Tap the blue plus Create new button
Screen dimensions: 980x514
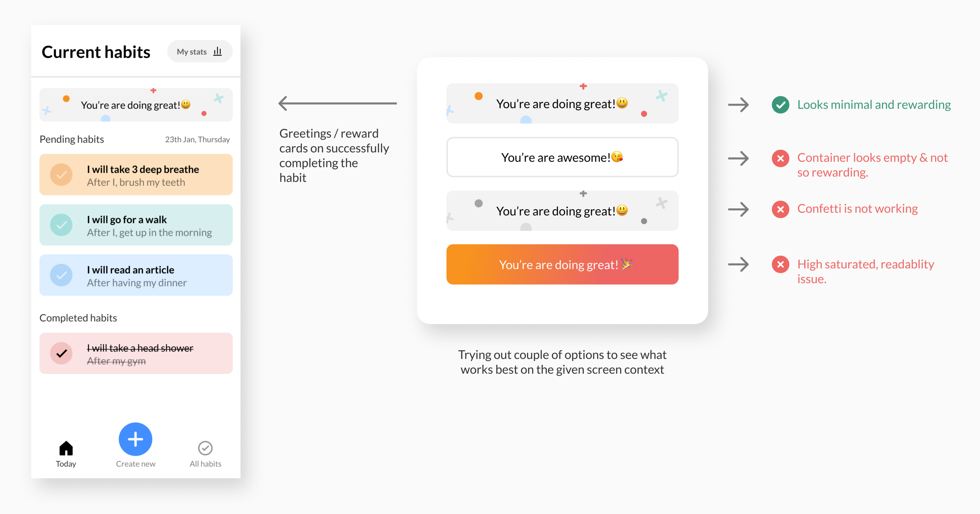pyautogui.click(x=136, y=439)
